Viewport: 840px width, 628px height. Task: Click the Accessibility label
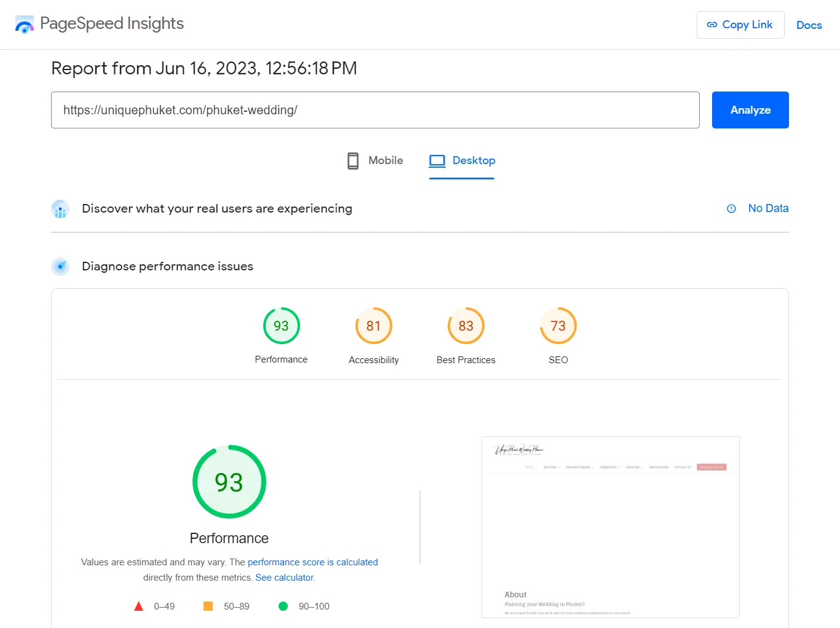374,360
